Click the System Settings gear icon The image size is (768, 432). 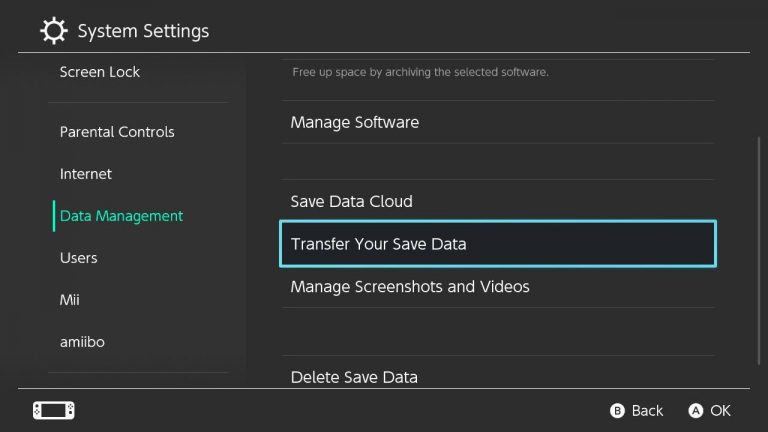[x=53, y=31]
